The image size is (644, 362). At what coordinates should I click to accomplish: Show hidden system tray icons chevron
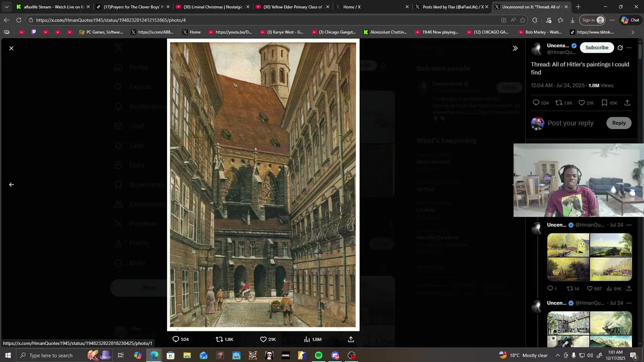click(x=557, y=355)
